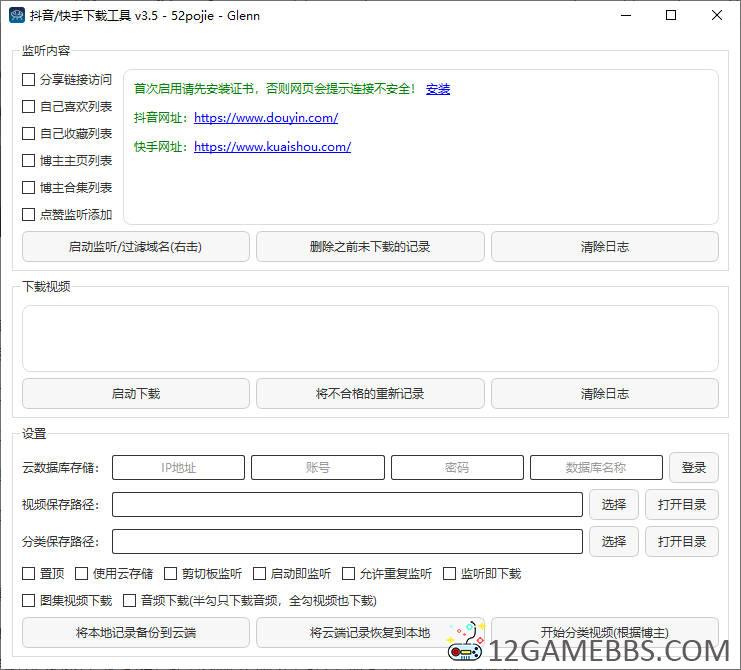This screenshot has width=741, height=670.
Task: Enable 剪切板监听 option
Action: pyautogui.click(x=171, y=574)
